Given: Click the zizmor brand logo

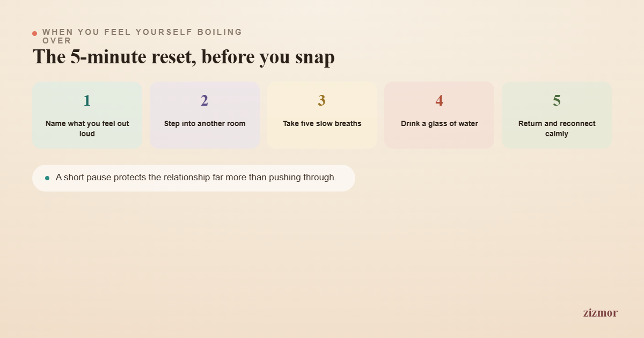Looking at the screenshot, I should [x=600, y=312].
